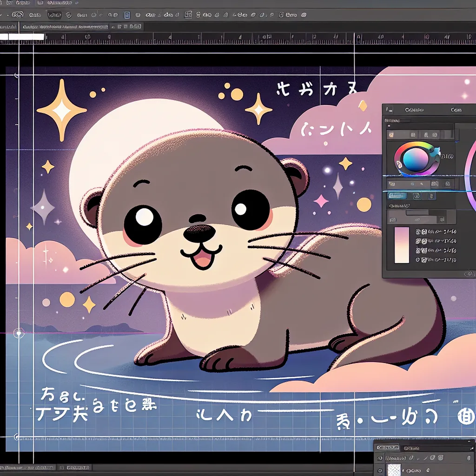This screenshot has width=476, height=476.
Task: Click the square icon beside the blue button
Action: [x=416, y=196]
